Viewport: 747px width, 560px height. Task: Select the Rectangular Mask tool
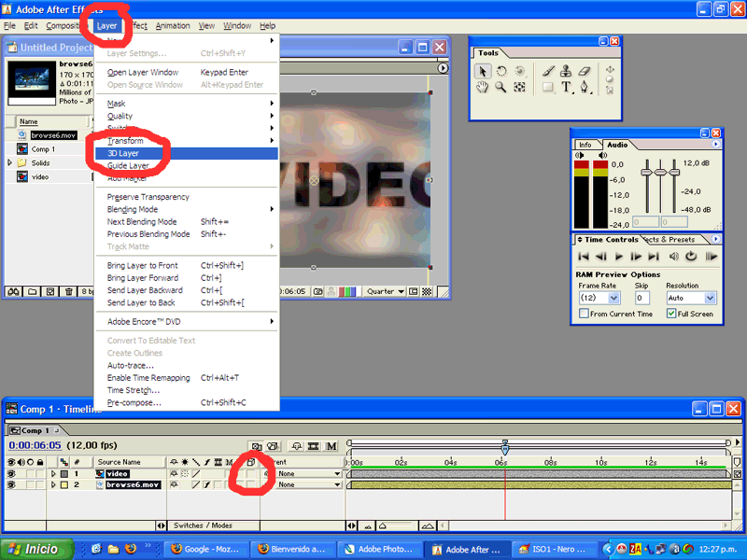click(x=548, y=87)
